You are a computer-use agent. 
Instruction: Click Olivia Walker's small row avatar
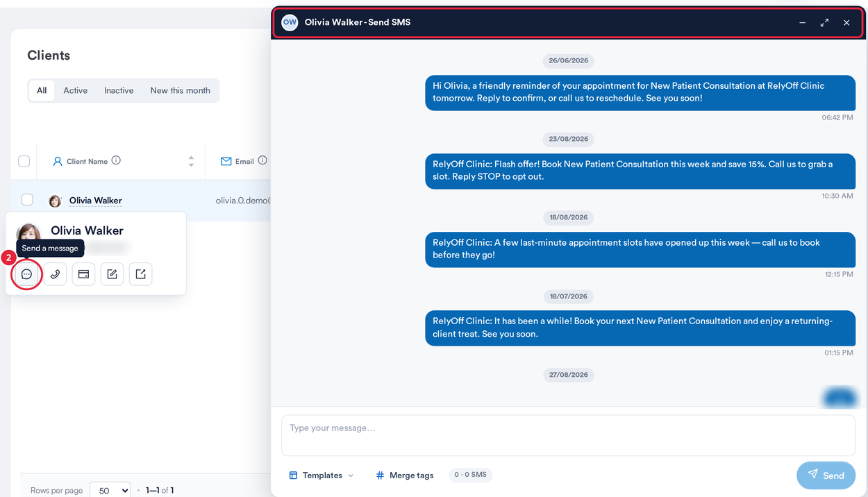55,201
